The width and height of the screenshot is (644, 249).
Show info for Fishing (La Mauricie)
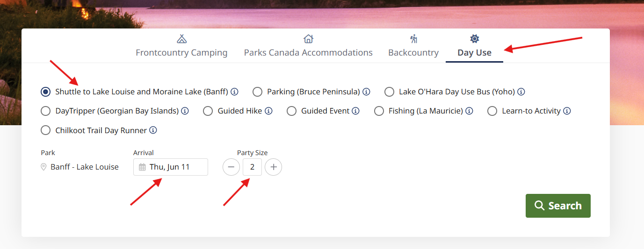click(x=469, y=111)
